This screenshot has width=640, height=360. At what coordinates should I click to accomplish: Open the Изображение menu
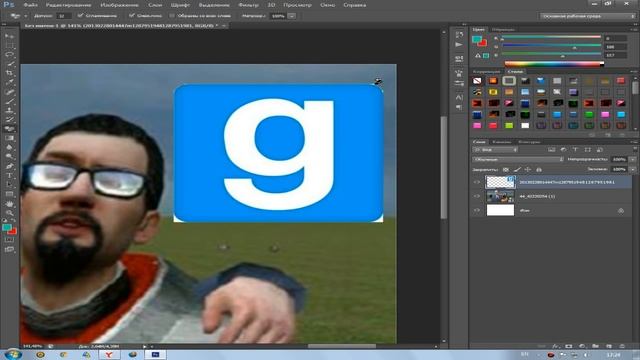(x=120, y=5)
